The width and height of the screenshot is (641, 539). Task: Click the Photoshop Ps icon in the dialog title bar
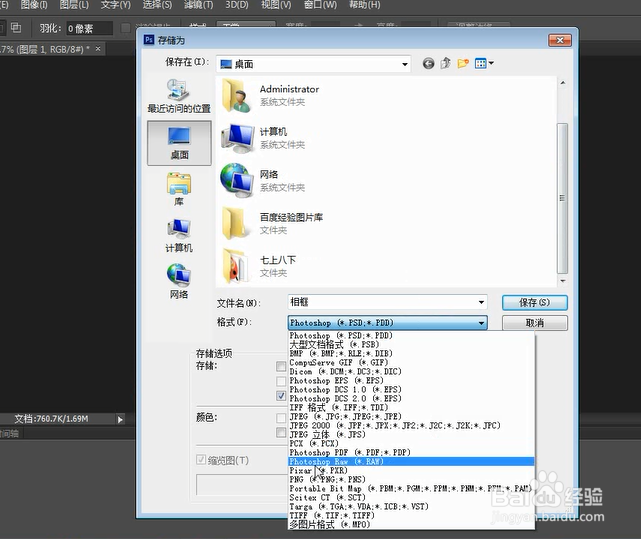click(149, 40)
